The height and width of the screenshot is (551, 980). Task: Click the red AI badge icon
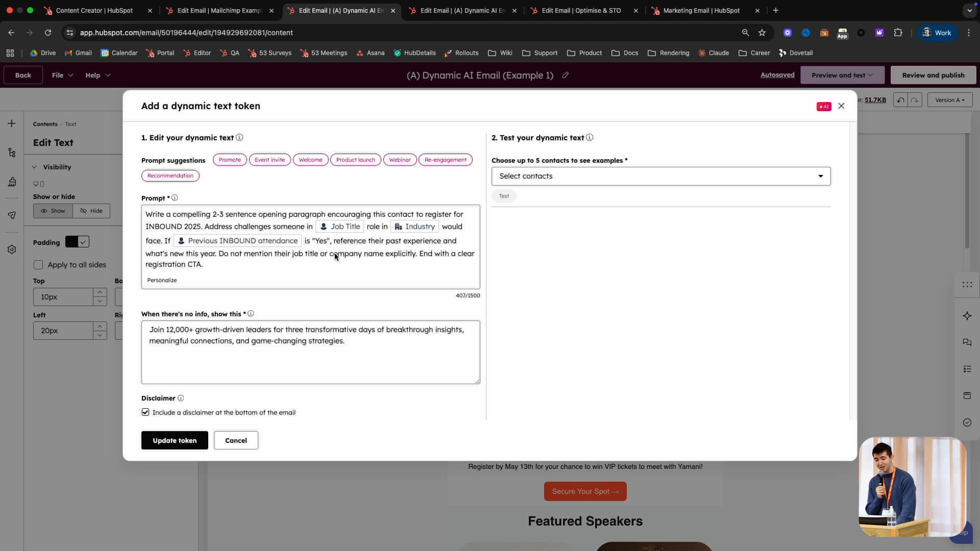pyautogui.click(x=823, y=107)
